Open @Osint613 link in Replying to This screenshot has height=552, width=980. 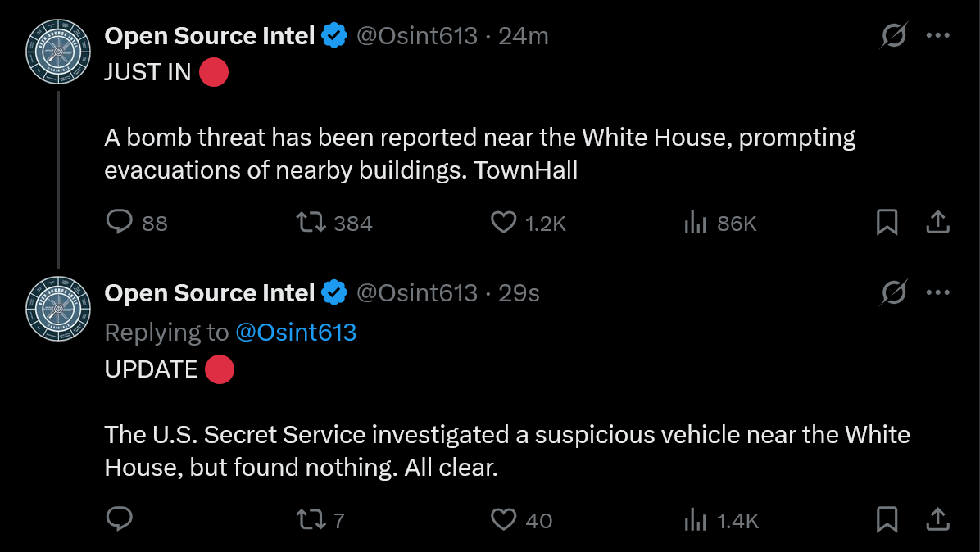(x=296, y=333)
